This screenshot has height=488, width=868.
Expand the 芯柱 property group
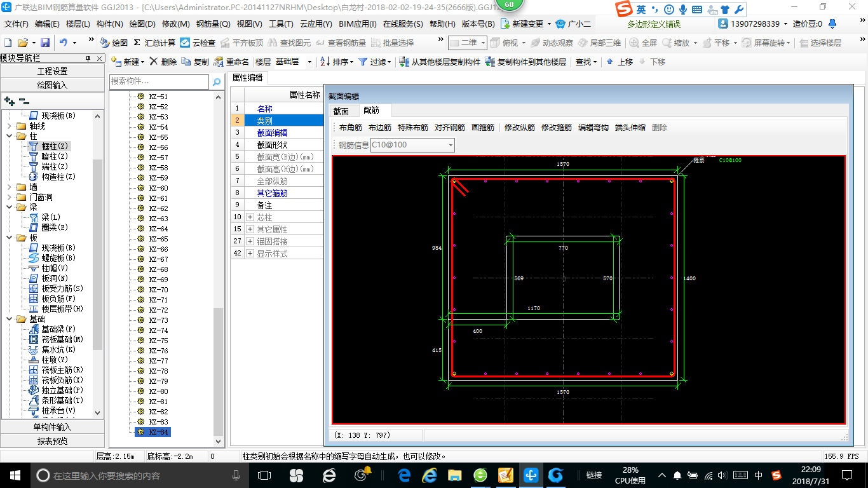click(x=250, y=217)
